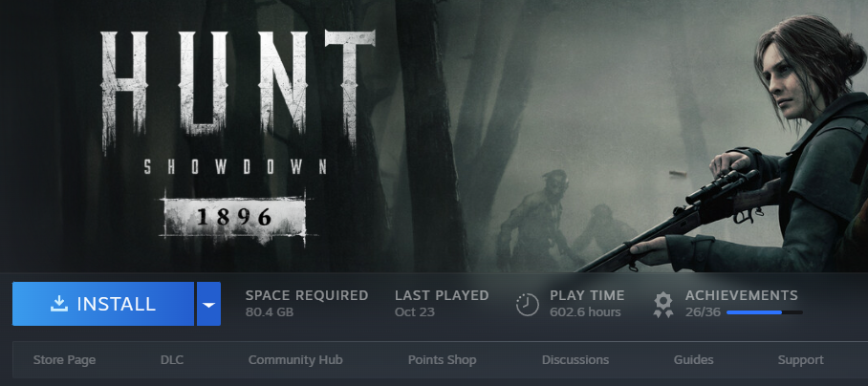Click the 602.6 hours play time value
Image resolution: width=868 pixels, height=386 pixels.
(x=585, y=312)
